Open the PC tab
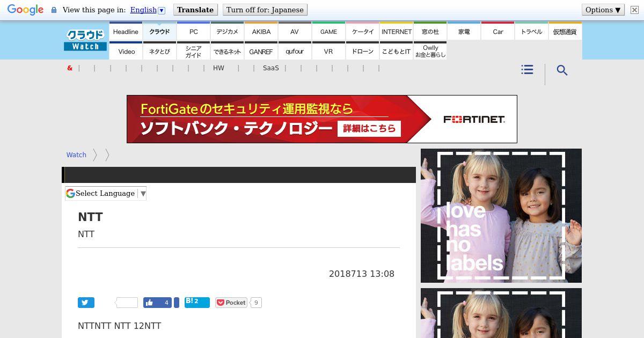Screen dimensions: 644x338 (x=194, y=32)
